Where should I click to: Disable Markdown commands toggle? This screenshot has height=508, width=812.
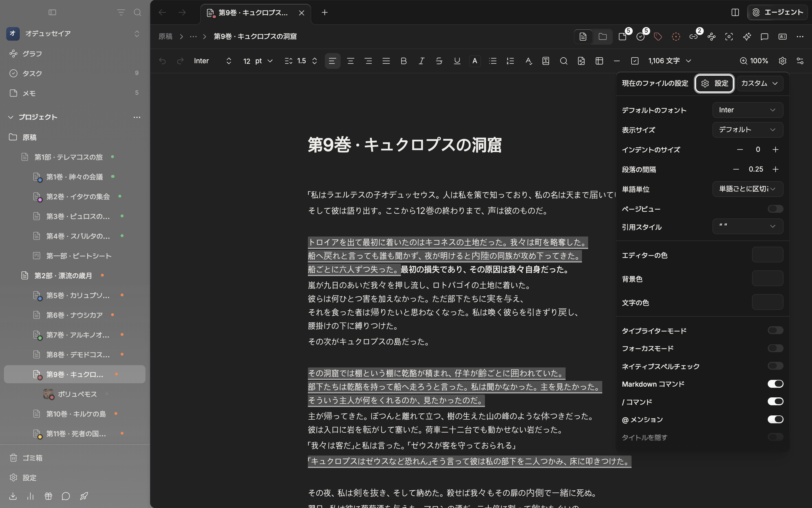775,384
